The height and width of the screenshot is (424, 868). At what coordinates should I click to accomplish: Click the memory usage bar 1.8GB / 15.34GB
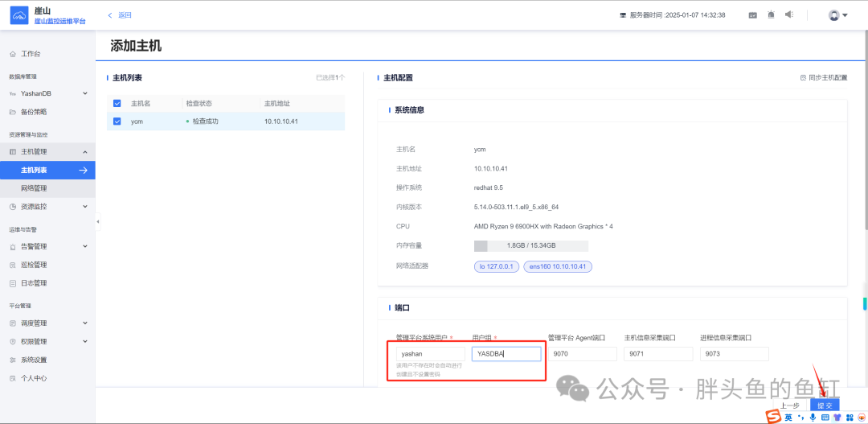531,245
